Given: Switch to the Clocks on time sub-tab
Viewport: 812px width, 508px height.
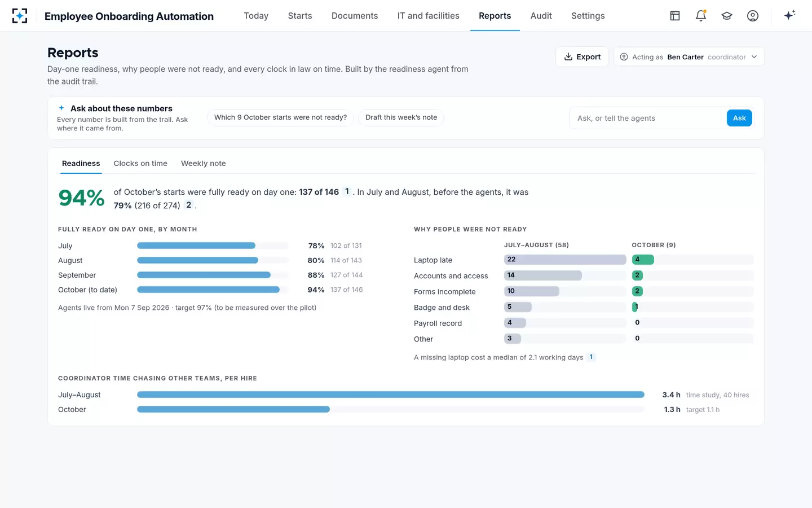Looking at the screenshot, I should pos(140,164).
